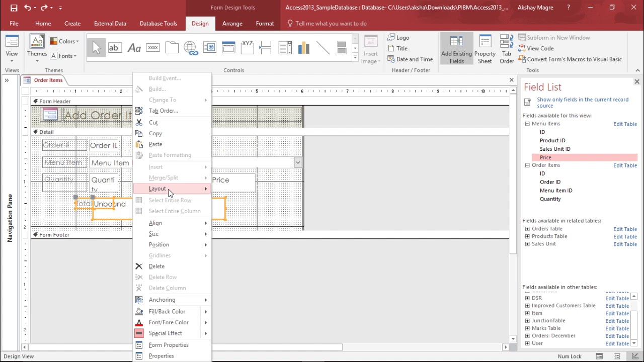
Task: Expand the Controls gallery More arrow
Action: point(355,58)
